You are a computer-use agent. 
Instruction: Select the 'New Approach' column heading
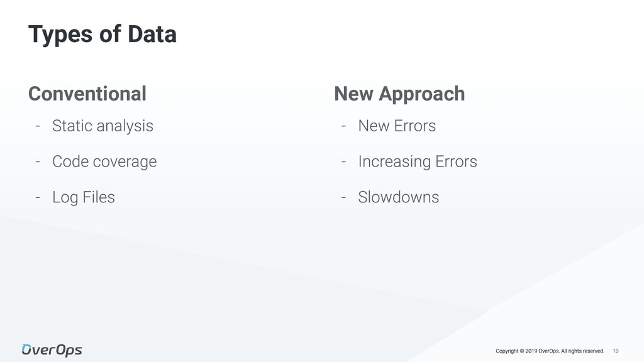399,94
